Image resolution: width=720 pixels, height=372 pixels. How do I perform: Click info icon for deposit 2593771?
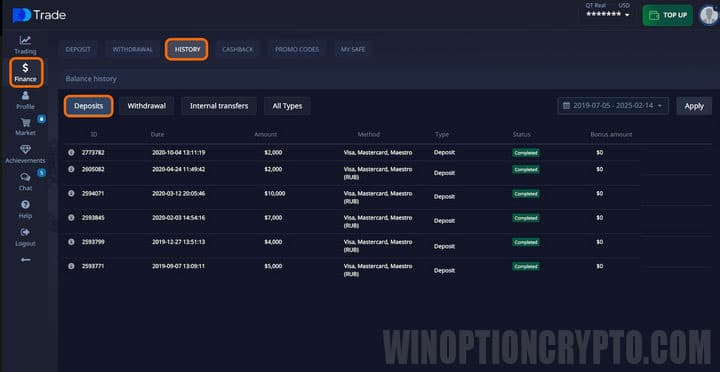tap(71, 266)
